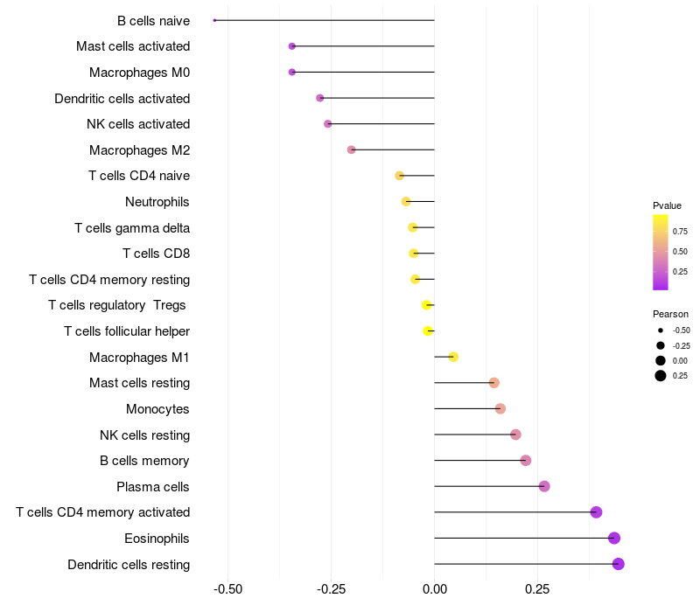
Task: Click the Neutrophils axis label
Action: click(157, 202)
